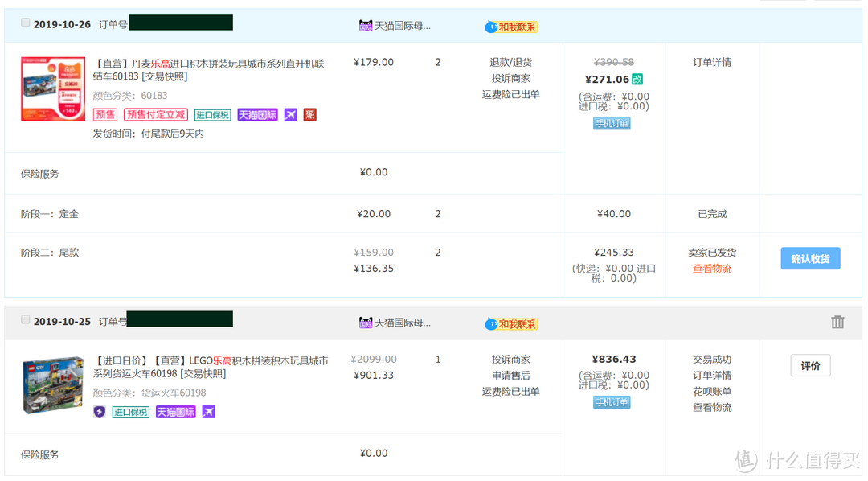Click 和我联系 chat icon for the 2019-10-25 order
Viewport: 868px width, 481px height.
tap(491, 323)
